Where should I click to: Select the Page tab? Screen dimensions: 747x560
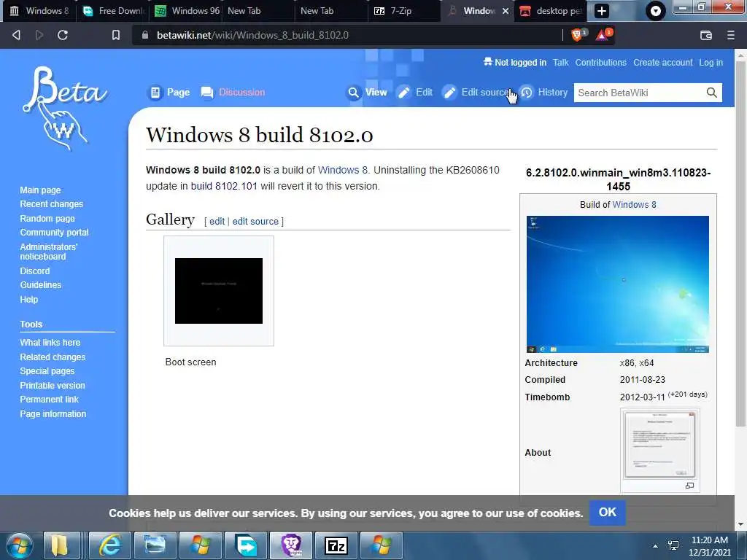[169, 93]
